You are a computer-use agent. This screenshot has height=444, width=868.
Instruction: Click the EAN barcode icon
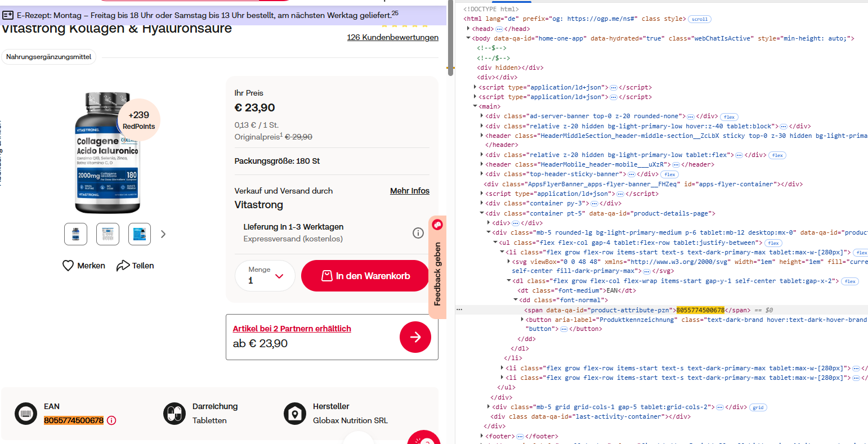click(25, 414)
